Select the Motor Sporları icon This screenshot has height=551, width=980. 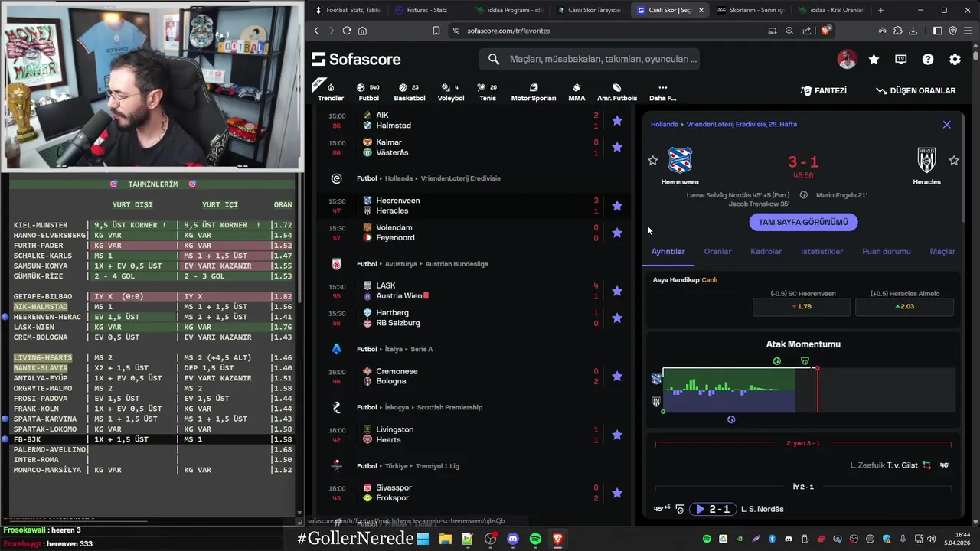tap(534, 87)
